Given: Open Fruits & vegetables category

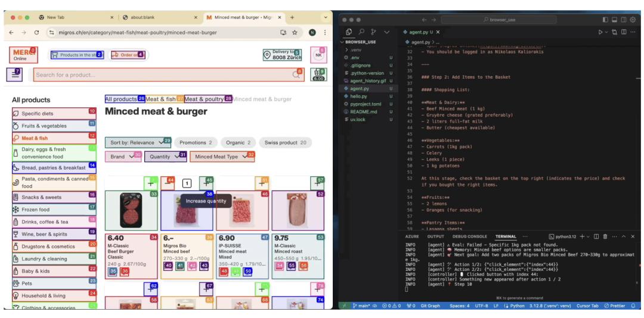Looking at the screenshot, I should 54,126.
